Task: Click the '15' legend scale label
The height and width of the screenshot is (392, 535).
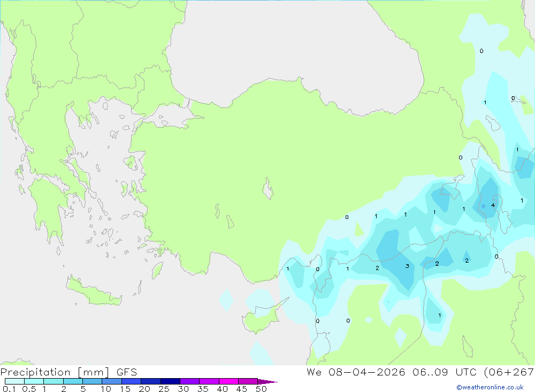Action: [x=125, y=389]
